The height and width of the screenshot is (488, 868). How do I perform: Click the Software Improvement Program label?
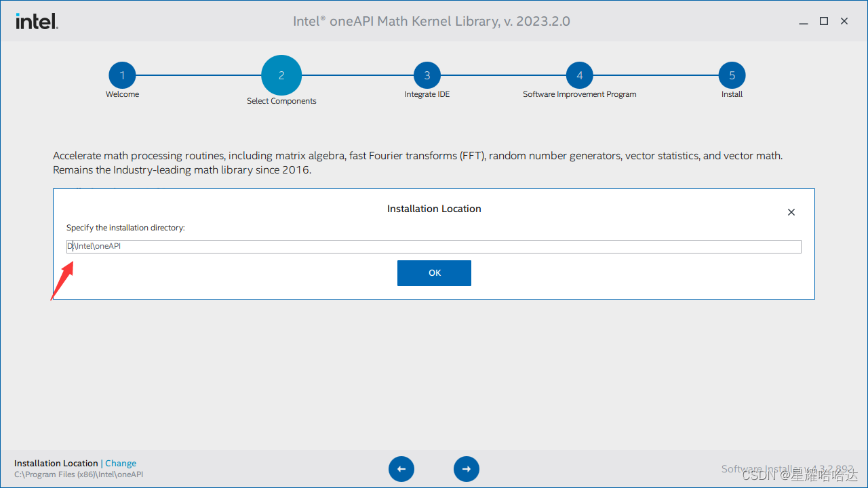(x=579, y=94)
